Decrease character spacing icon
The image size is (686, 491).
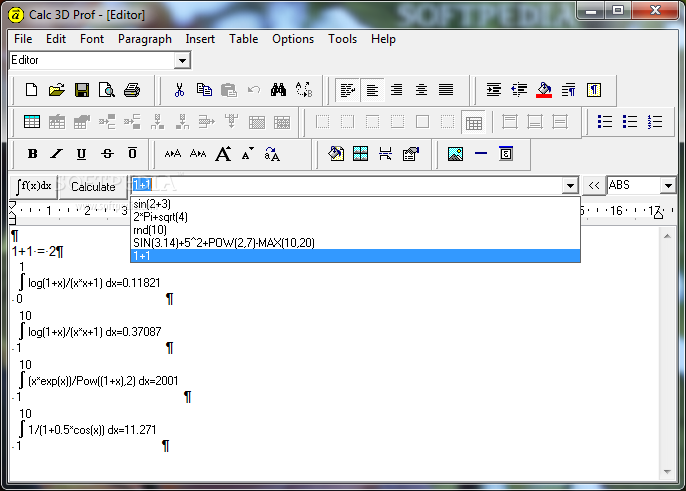click(x=198, y=154)
